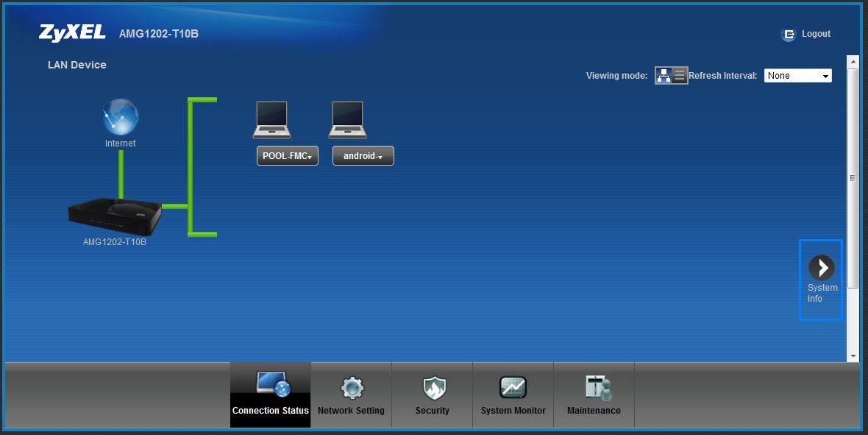
Task: Expand the POOL-FMC device menu
Action: 288,156
